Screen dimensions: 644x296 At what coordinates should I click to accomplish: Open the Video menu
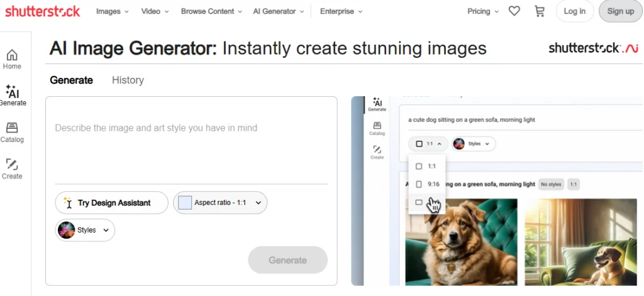[155, 11]
